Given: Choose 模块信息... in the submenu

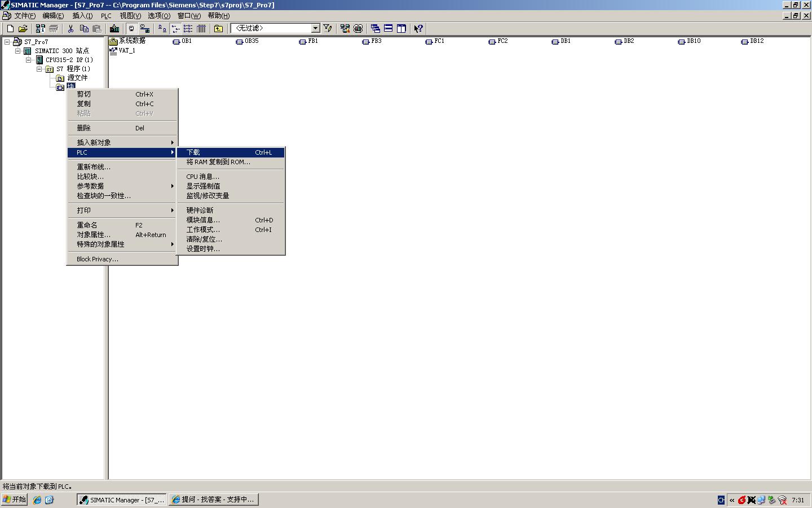Looking at the screenshot, I should click(x=231, y=220).
